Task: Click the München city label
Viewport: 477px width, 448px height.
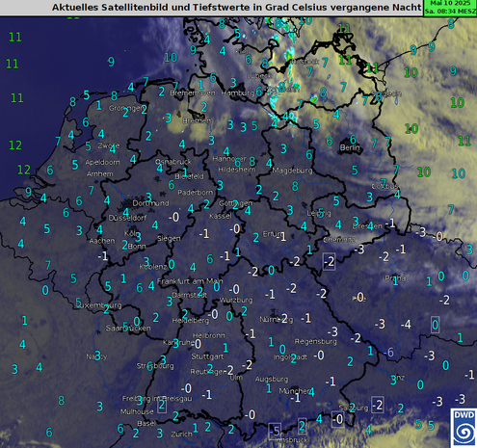Action: tap(295, 391)
